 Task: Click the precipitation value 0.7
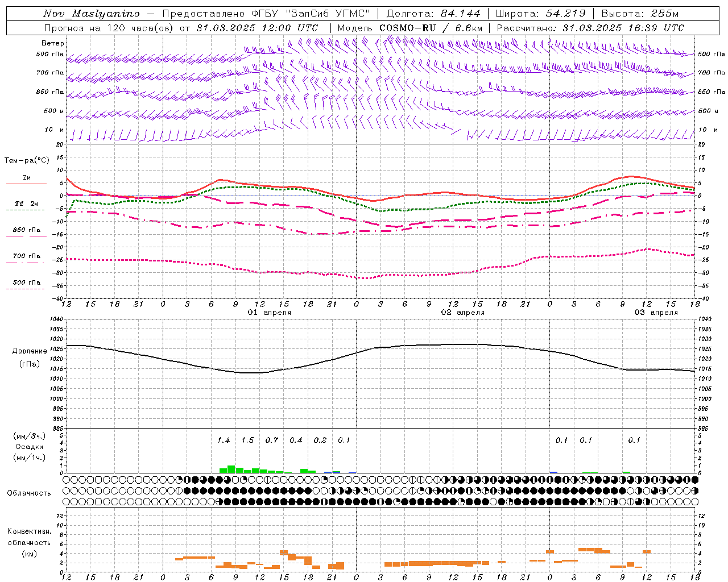pyautogui.click(x=272, y=440)
